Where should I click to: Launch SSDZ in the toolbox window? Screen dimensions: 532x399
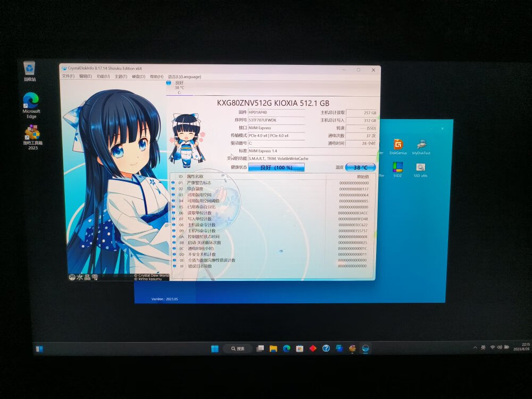pos(397,170)
